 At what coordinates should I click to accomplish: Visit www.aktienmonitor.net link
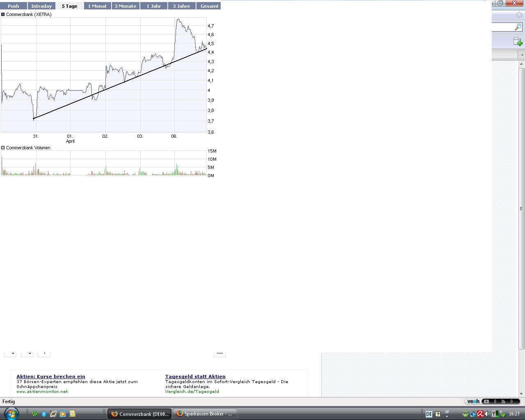42,392
